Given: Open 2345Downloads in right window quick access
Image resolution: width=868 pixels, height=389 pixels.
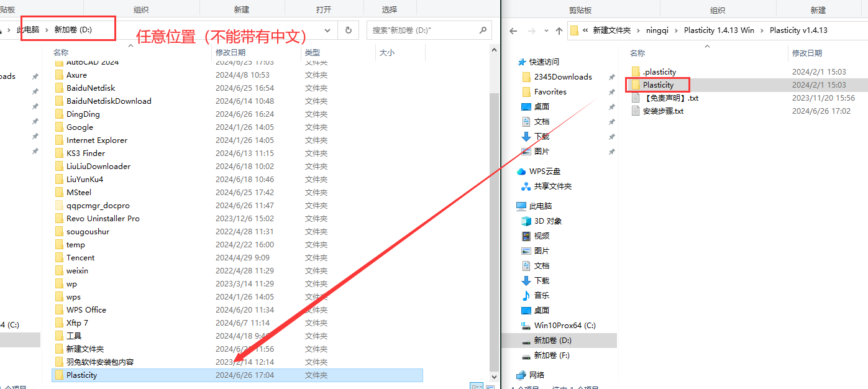Looking at the screenshot, I should (x=563, y=77).
